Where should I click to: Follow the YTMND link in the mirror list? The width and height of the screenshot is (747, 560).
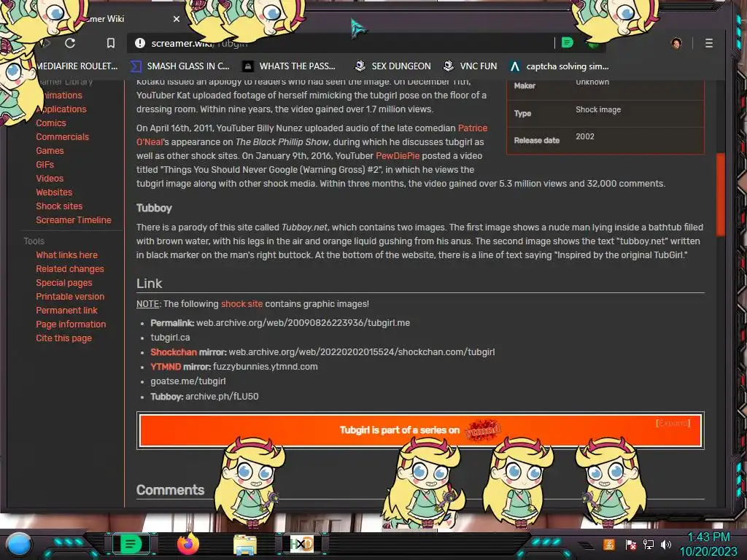[166, 367]
